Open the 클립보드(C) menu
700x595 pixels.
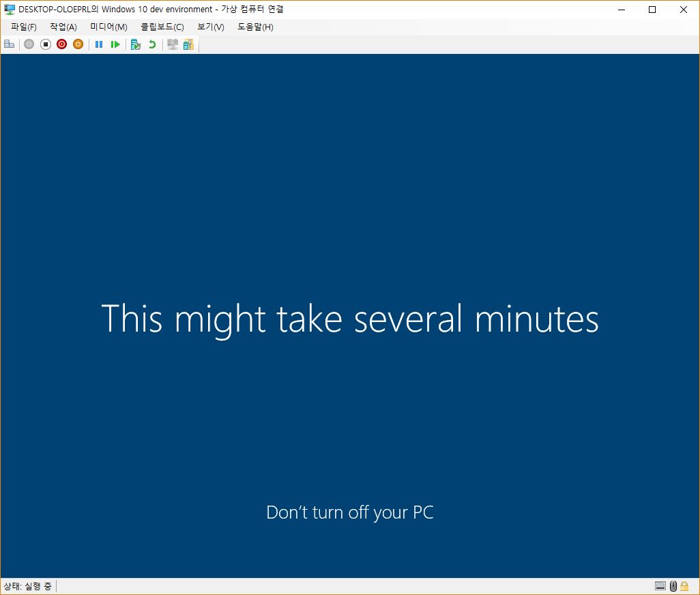pyautogui.click(x=162, y=27)
